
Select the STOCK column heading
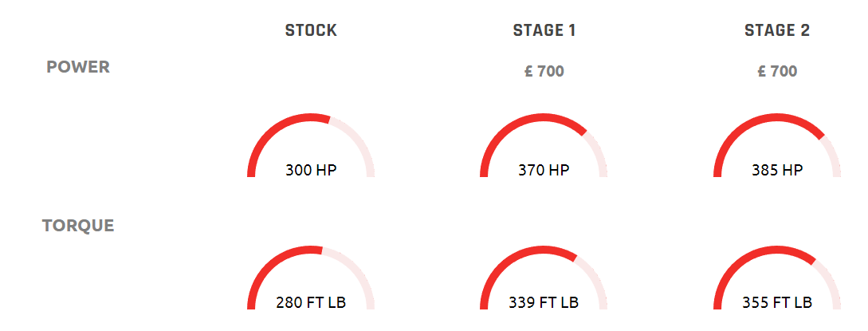(311, 30)
